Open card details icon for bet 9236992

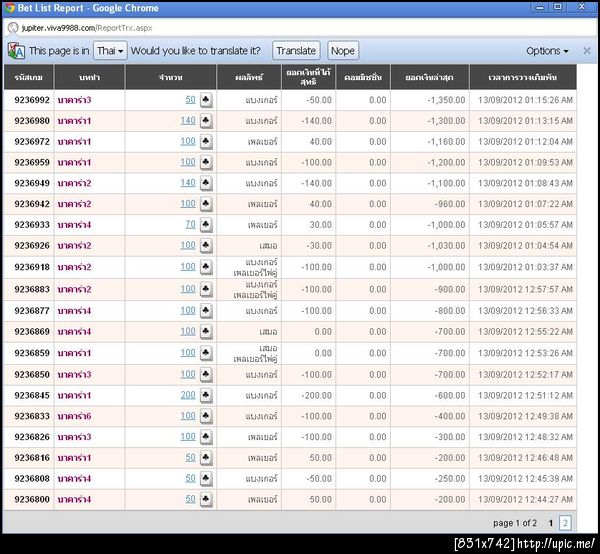[x=206, y=100]
